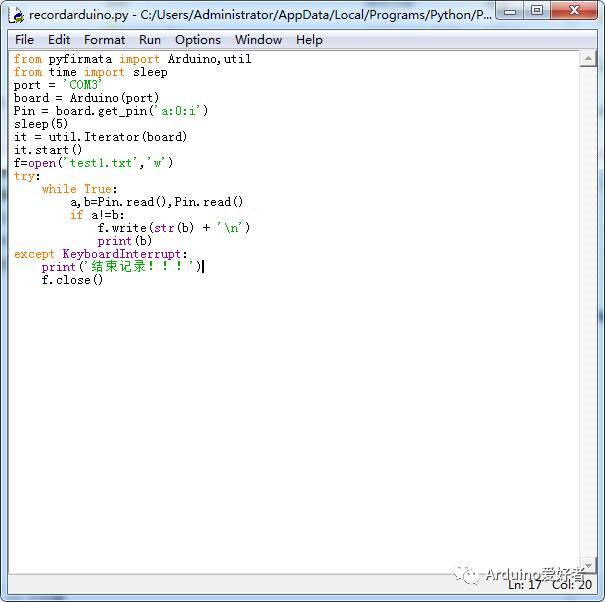The width and height of the screenshot is (605, 602).
Task: Click the line 'it = util.Iterator(board)'
Action: pyautogui.click(x=100, y=137)
